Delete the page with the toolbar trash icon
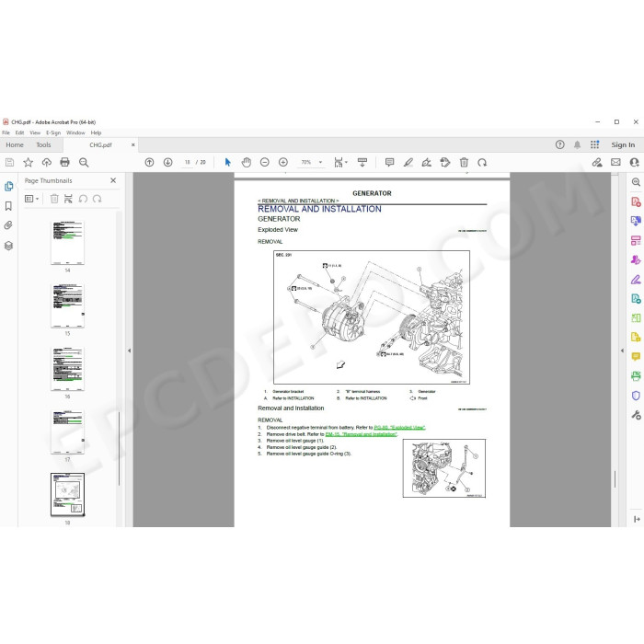The height and width of the screenshot is (644, 644). point(464,162)
